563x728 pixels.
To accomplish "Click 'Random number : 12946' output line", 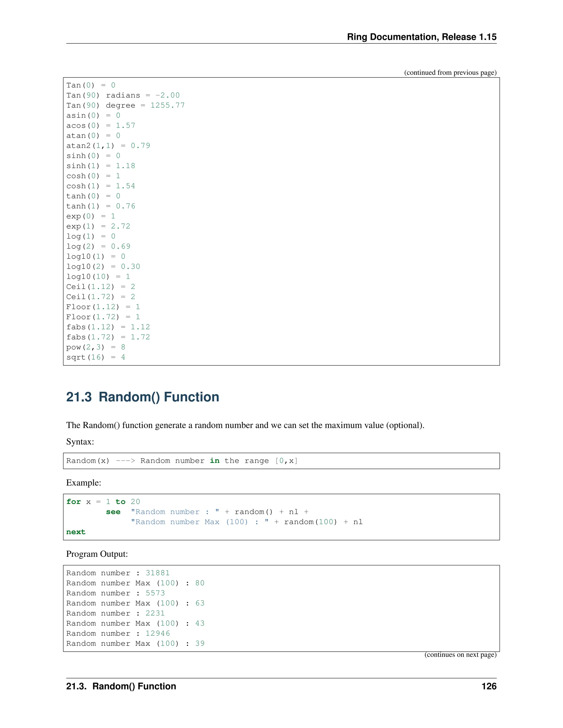I will (118, 633).
